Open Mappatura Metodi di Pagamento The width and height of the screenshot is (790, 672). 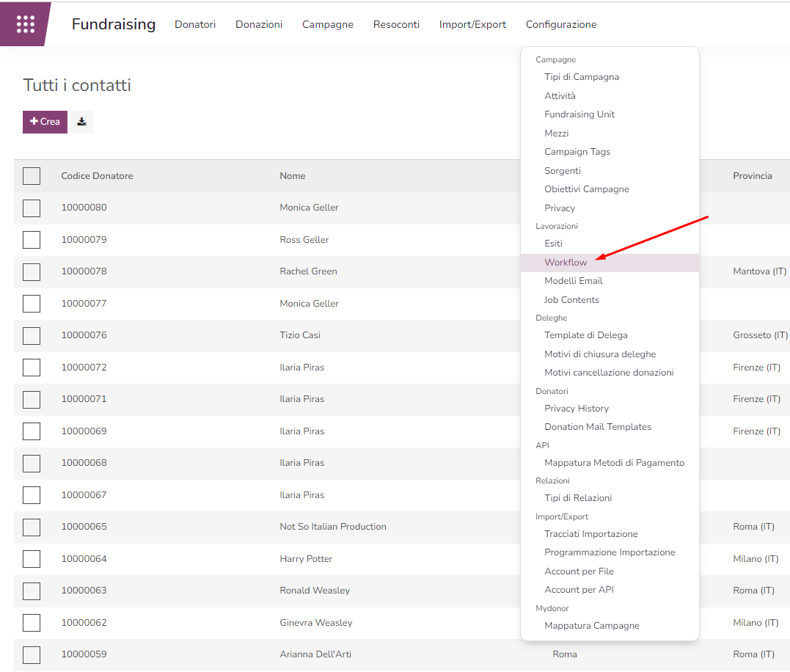click(614, 463)
